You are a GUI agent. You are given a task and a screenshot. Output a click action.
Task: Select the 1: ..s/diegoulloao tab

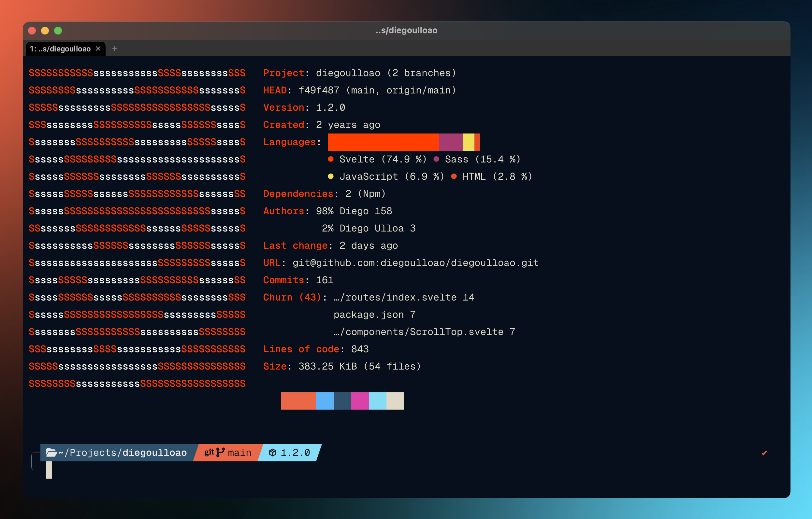coord(60,49)
